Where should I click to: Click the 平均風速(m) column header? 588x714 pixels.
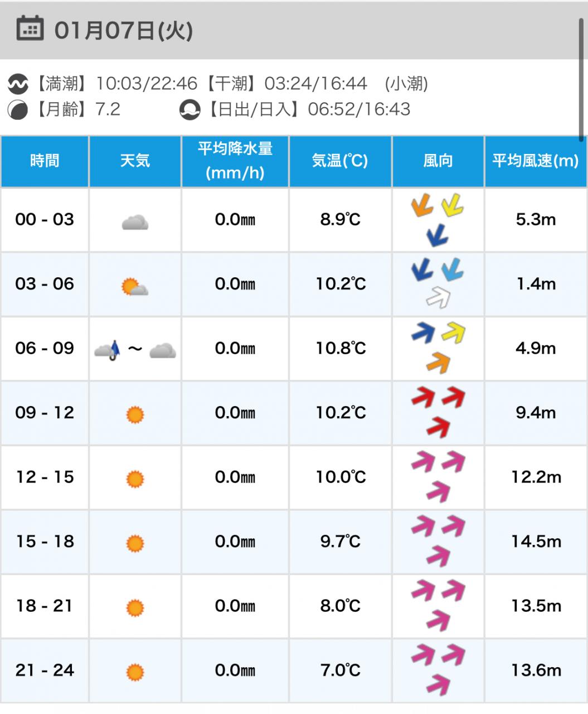pos(536,161)
